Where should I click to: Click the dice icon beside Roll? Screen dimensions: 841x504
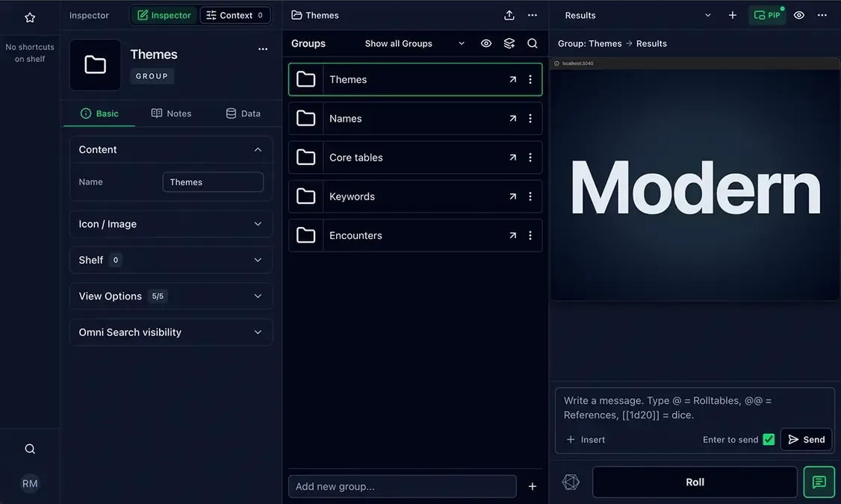point(571,482)
